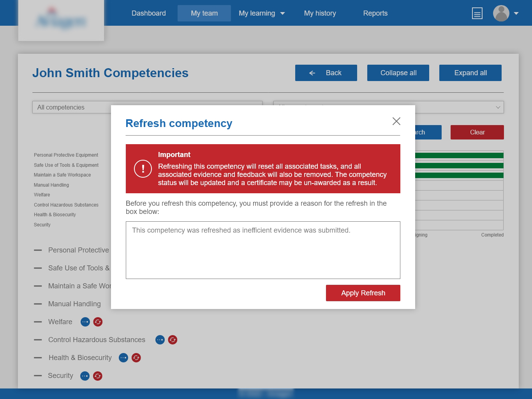Screen dimensions: 532x399
Task: Open the Reports menu item
Action: point(375,13)
